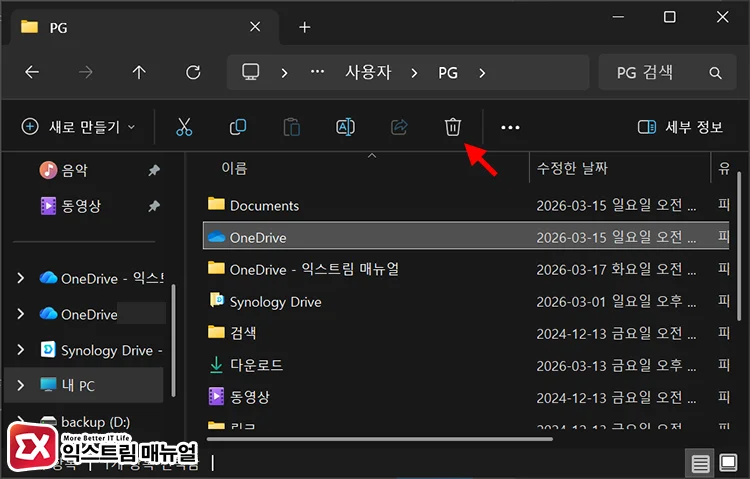This screenshot has height=479, width=750.
Task: Expand the 내 PC node
Action: click(x=21, y=385)
